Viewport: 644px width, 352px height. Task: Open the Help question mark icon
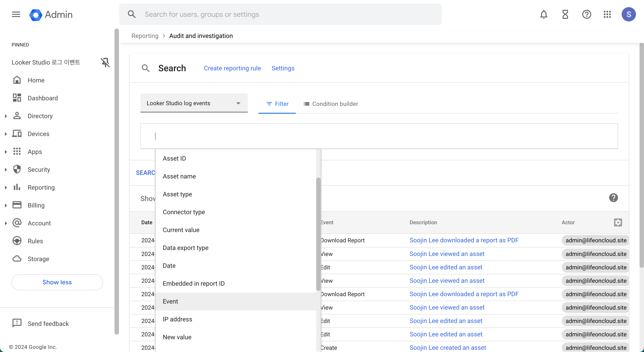[x=586, y=15]
